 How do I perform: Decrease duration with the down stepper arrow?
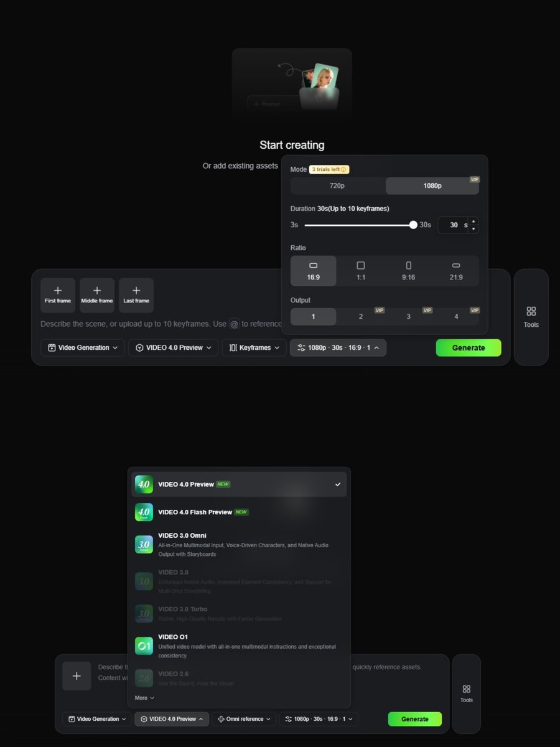point(474,229)
